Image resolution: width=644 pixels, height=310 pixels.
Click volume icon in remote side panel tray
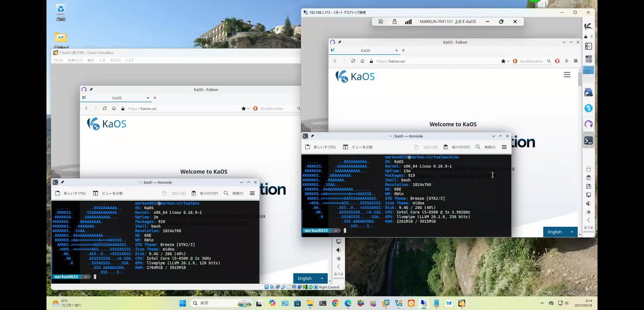[x=589, y=203]
